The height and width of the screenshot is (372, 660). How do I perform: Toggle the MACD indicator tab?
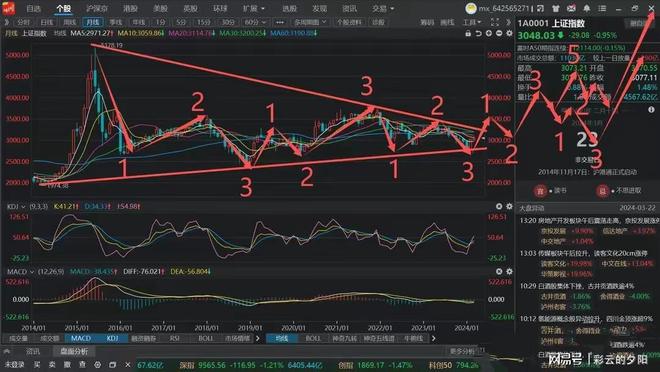(x=81, y=338)
